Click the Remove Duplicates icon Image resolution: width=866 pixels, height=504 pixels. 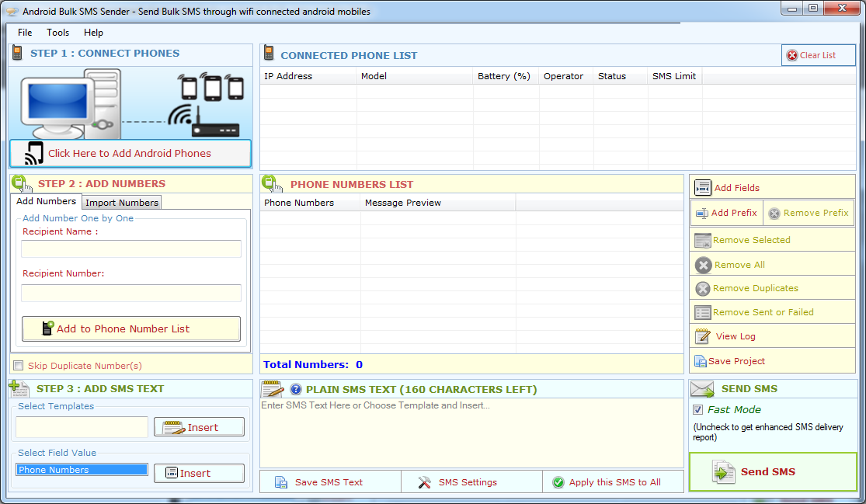pyautogui.click(x=703, y=288)
